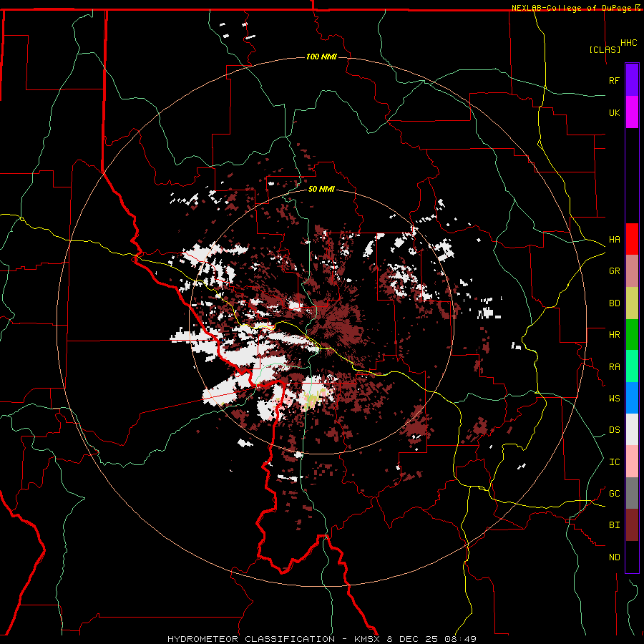Click the BD legend label
The height and width of the screenshot is (644, 644).
(x=614, y=303)
